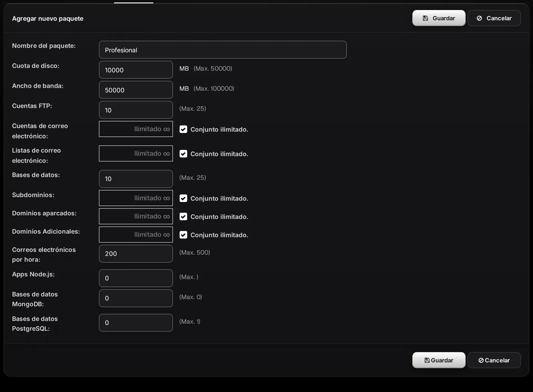Viewport: 533px width, 392px height.
Task: Click the Correos electrónicos por hora input
Action: pyautogui.click(x=136, y=253)
